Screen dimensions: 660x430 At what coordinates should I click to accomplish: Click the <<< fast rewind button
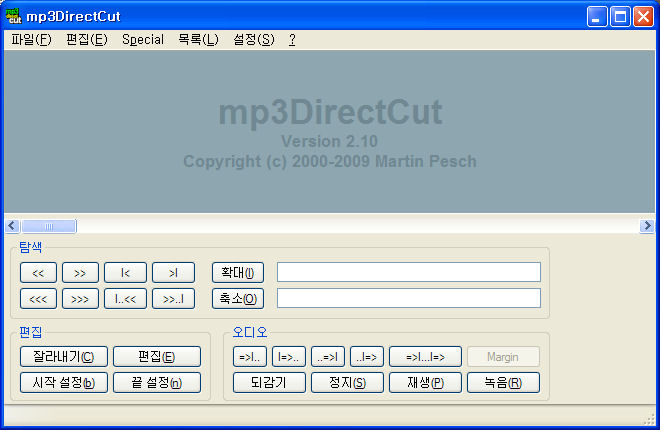click(38, 299)
